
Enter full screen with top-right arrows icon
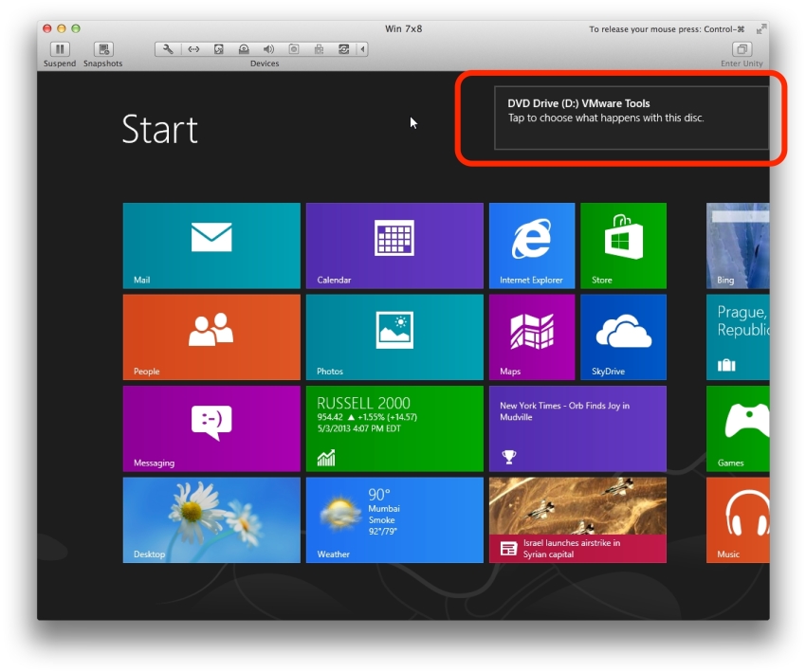point(760,28)
